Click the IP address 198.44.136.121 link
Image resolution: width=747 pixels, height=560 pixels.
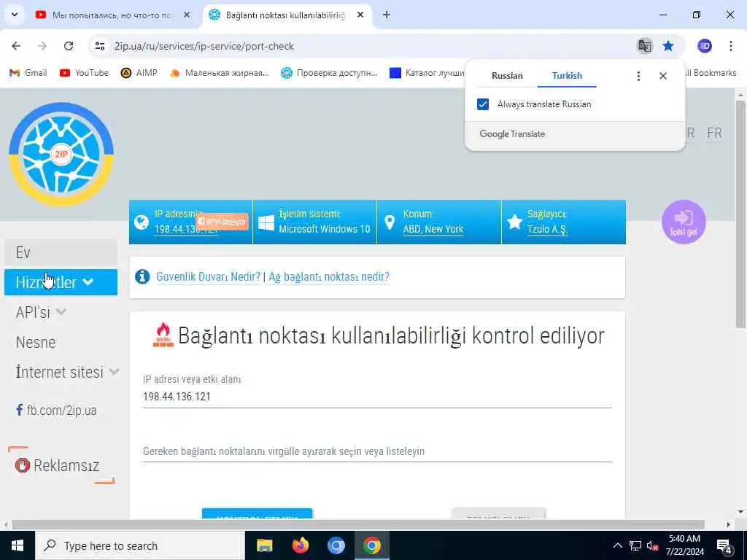(x=186, y=229)
